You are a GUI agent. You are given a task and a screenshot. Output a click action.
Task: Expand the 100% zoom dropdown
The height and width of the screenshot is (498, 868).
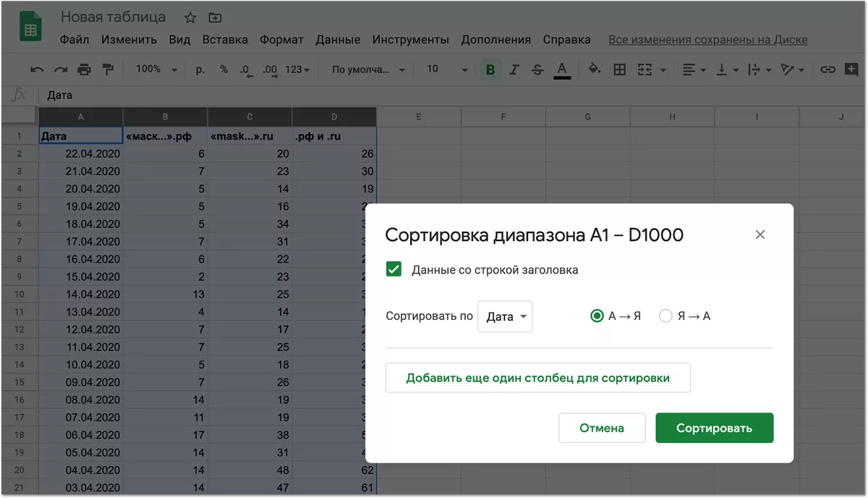coord(156,69)
